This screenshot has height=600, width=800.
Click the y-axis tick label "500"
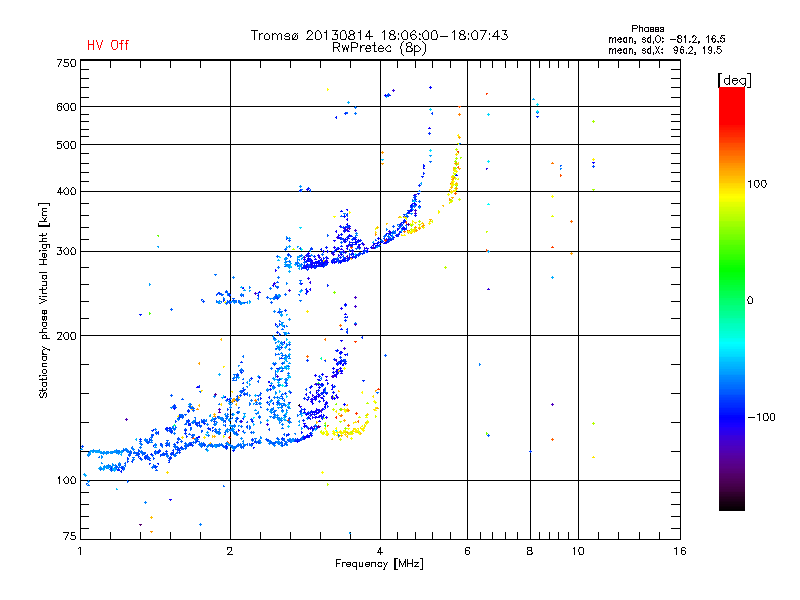tap(66, 145)
